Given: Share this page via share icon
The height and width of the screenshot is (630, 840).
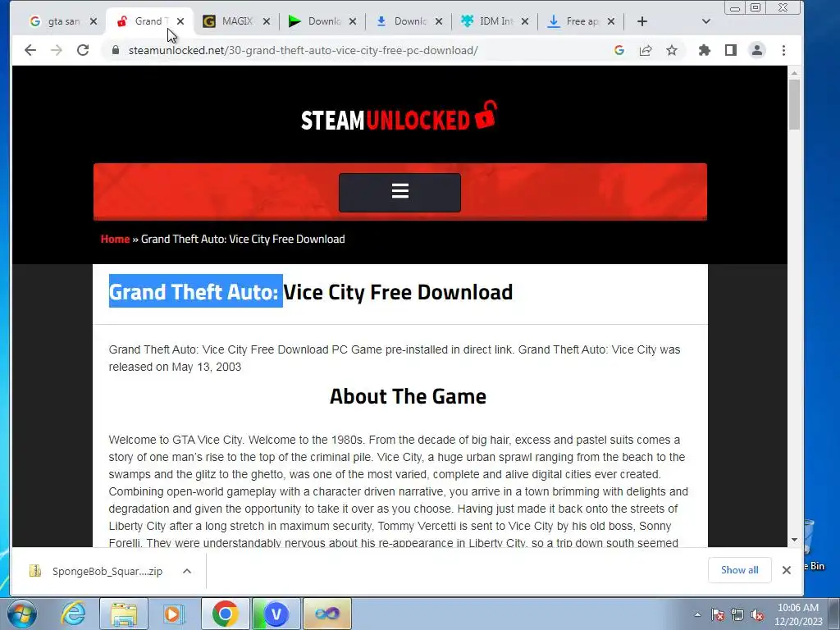Looking at the screenshot, I should pos(646,50).
